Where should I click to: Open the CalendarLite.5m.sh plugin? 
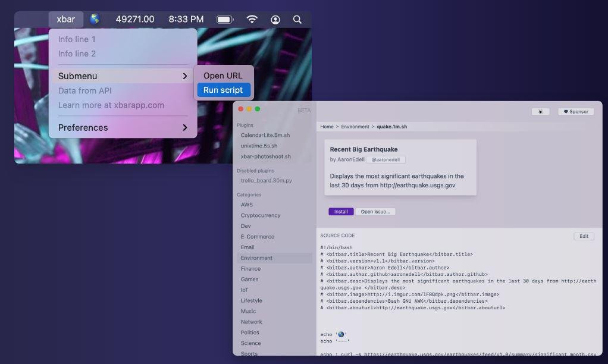(x=265, y=135)
